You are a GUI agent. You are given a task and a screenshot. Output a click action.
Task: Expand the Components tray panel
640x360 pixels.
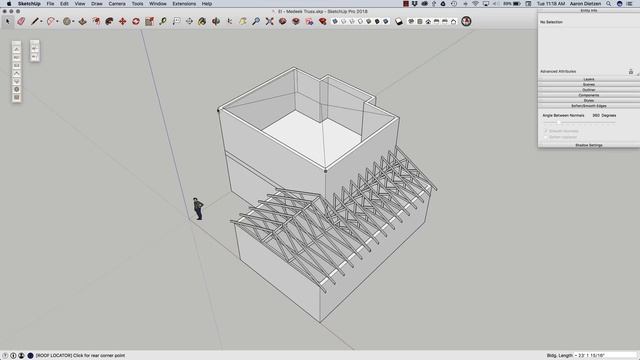pos(589,95)
